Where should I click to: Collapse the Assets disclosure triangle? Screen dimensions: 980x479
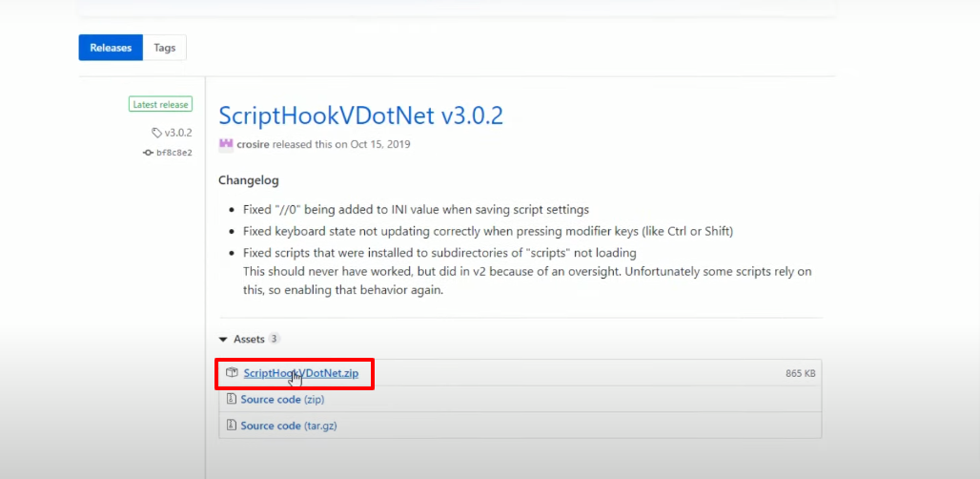tap(222, 339)
